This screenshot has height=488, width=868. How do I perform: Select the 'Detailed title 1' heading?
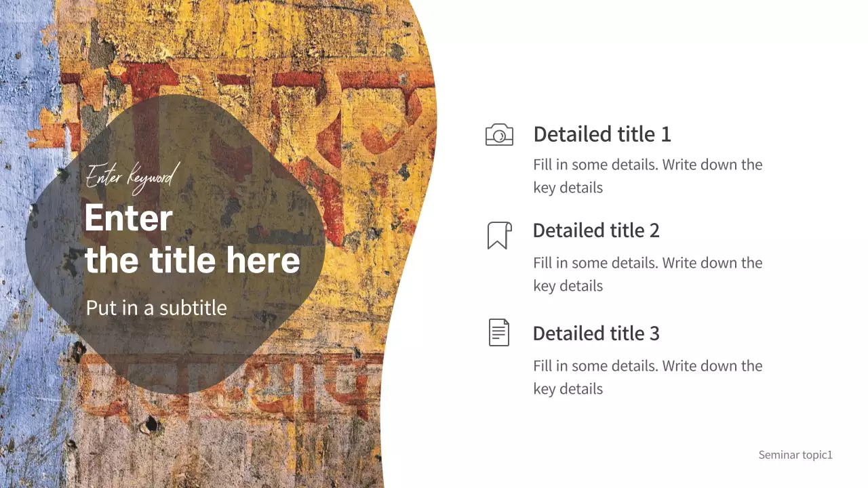(602, 134)
